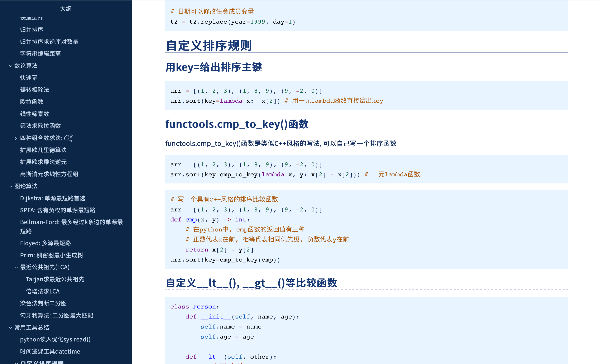
Task: Click the def cmp(x, y) -> int line
Action: click(210, 220)
